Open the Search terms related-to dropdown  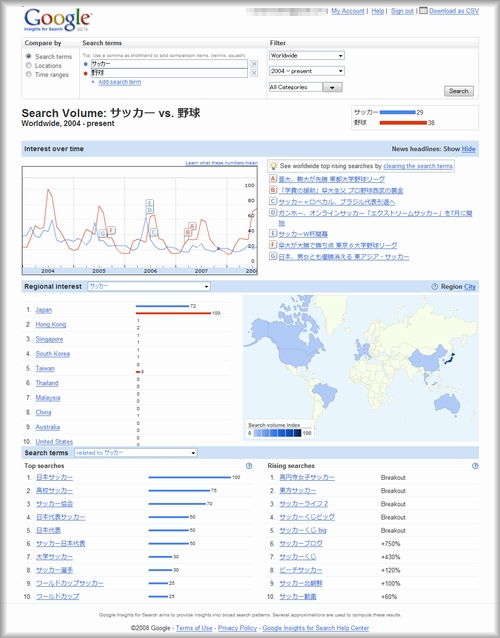[x=136, y=452]
